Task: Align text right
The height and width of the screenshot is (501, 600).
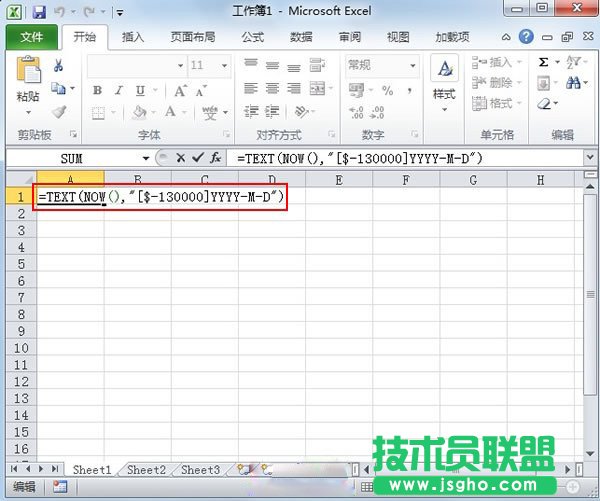Action: [x=294, y=89]
